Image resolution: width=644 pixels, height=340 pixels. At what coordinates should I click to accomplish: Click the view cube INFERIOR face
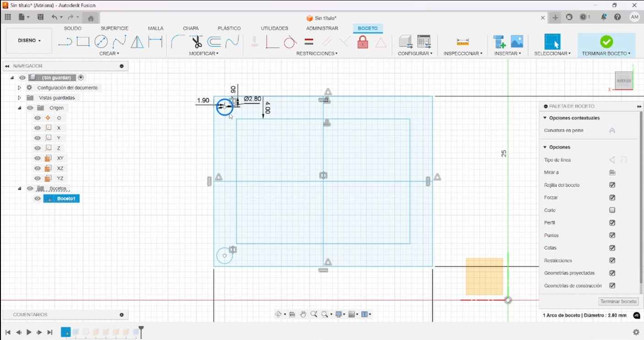click(x=623, y=81)
